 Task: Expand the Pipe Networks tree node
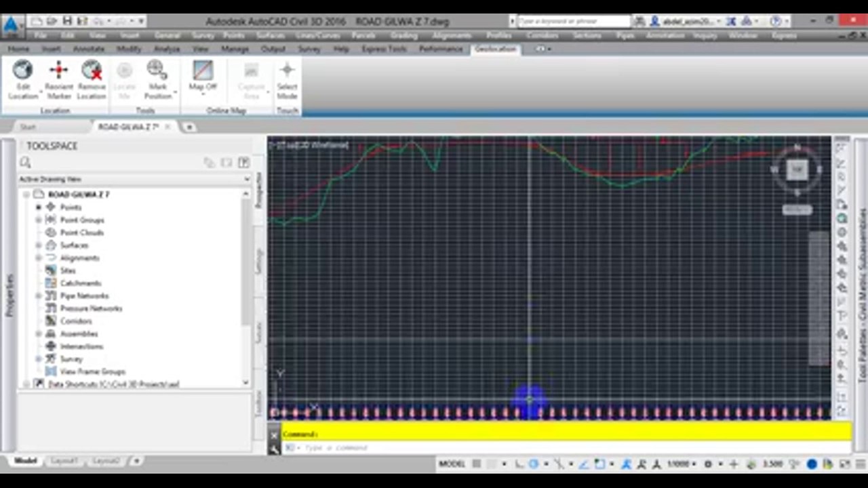coord(39,296)
